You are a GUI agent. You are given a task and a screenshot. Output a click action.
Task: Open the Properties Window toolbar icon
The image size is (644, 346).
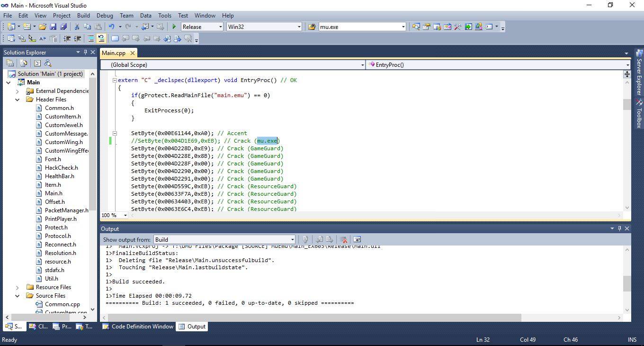click(426, 27)
